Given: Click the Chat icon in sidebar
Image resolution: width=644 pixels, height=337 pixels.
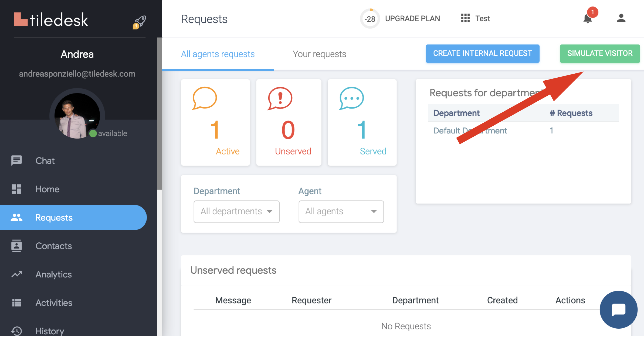Looking at the screenshot, I should (16, 161).
